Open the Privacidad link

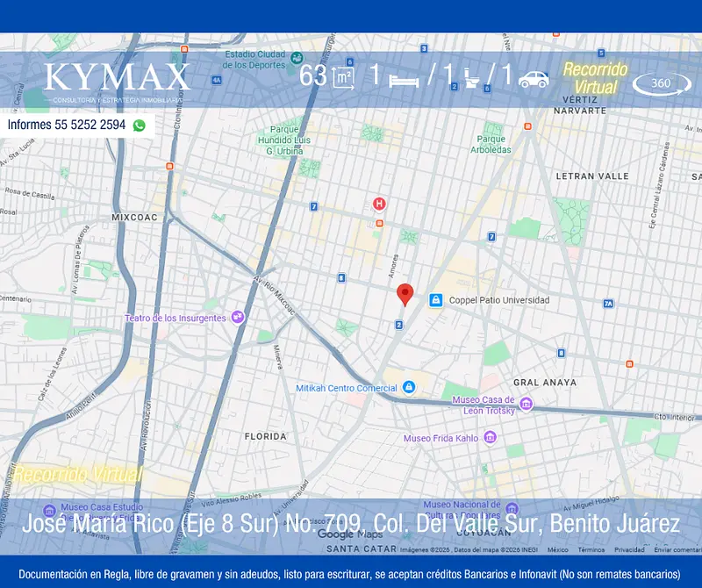629,549
